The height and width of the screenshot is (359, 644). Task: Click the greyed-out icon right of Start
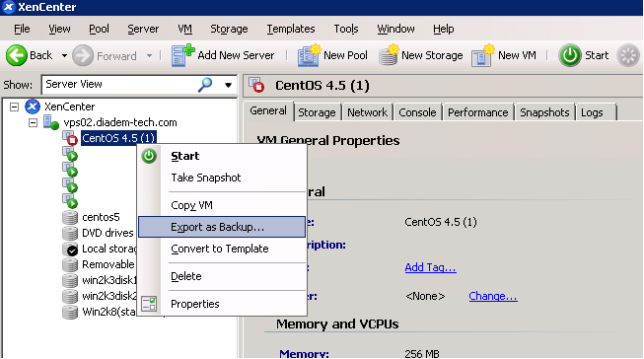click(628, 55)
